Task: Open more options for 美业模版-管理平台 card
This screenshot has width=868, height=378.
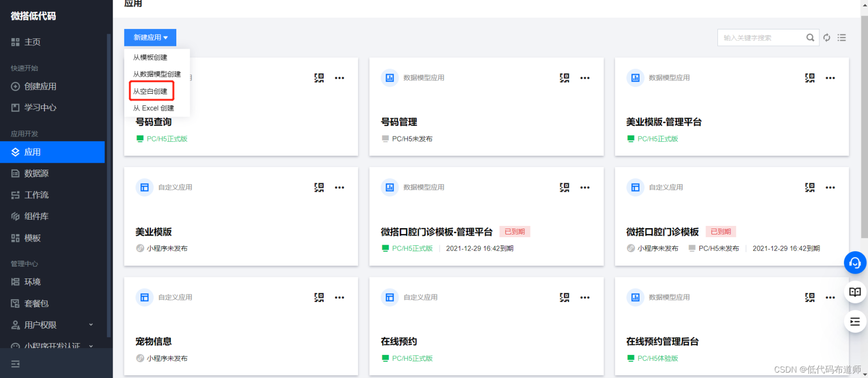Action: point(830,78)
